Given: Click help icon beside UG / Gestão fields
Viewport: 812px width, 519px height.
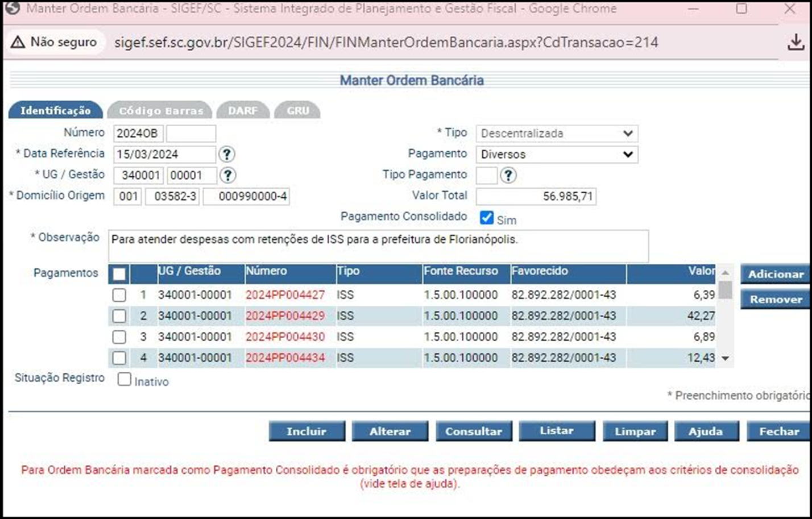Looking at the screenshot, I should [227, 175].
